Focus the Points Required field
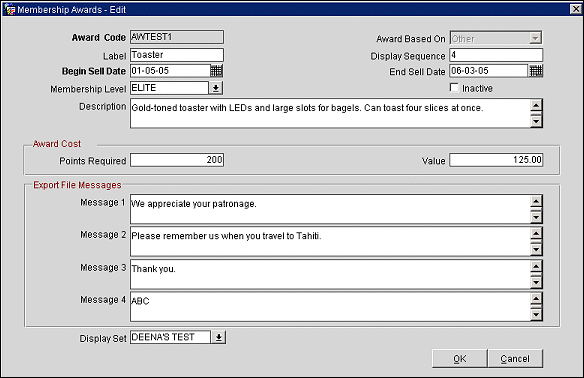This screenshot has height=378, width=584. [177, 160]
